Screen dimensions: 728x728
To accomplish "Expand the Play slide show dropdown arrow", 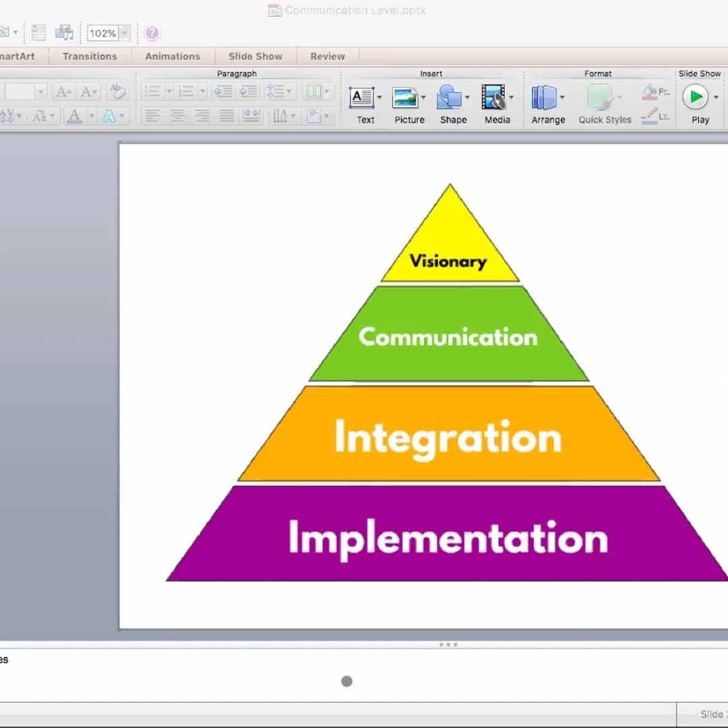I will 716,98.
